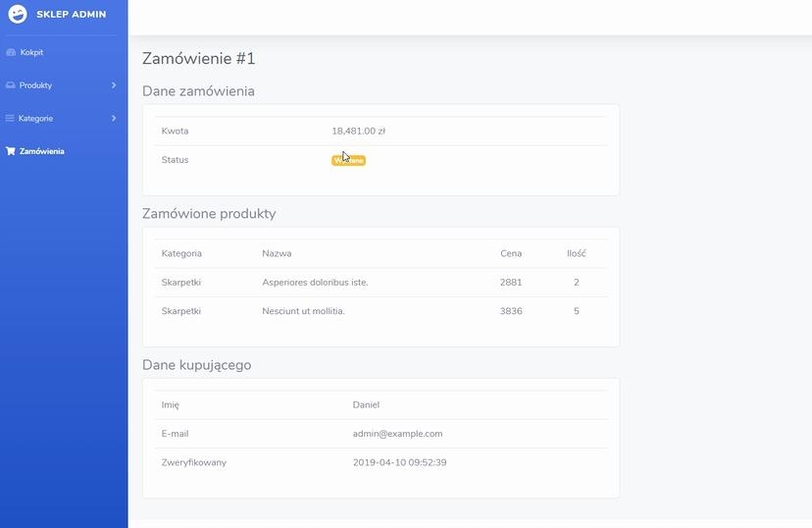Viewport: 812px width, 528px height.
Task: Click the Kategorie list icon
Action: point(11,119)
